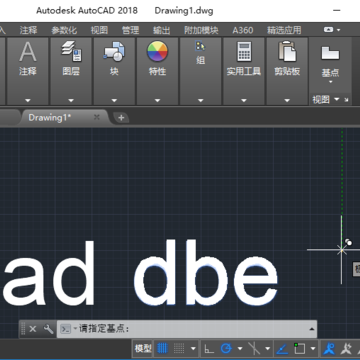Add a new drawing tab with plus button
Image resolution: width=360 pixels, height=360 pixels.
(x=121, y=117)
